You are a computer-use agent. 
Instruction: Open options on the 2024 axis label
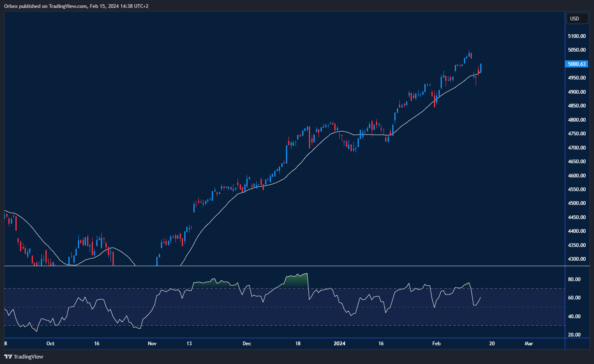point(339,344)
